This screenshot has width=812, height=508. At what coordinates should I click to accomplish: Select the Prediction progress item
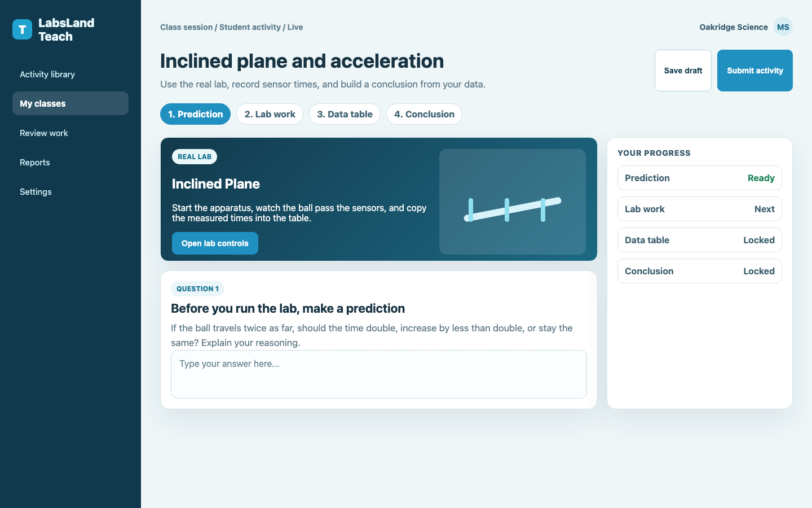(x=700, y=178)
